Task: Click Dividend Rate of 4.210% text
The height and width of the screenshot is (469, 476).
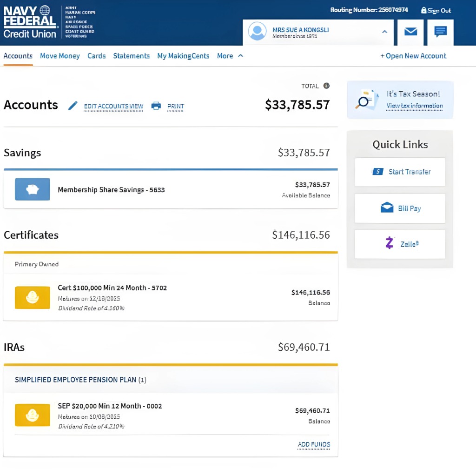Action: point(91,427)
